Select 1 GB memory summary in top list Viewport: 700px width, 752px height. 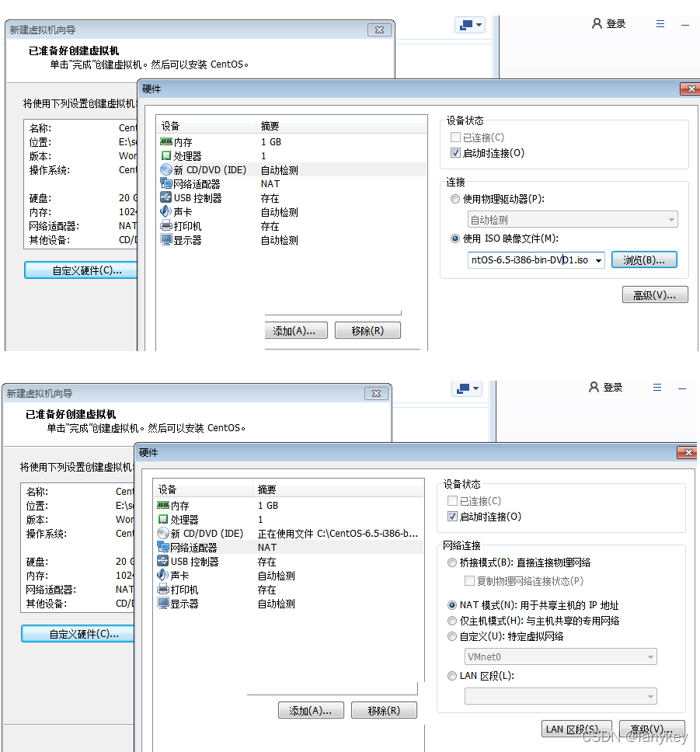click(271, 142)
